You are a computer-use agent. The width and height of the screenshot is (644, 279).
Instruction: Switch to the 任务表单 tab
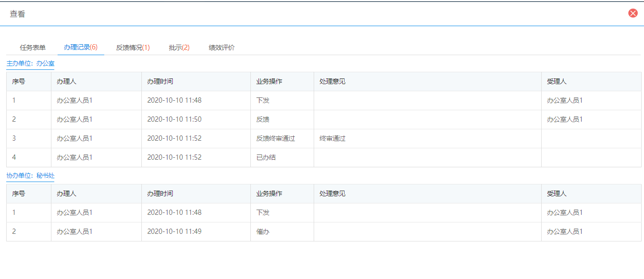click(33, 48)
